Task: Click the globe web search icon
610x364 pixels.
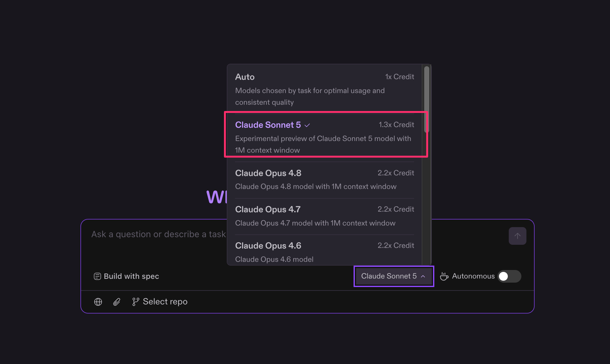Action: click(98, 302)
